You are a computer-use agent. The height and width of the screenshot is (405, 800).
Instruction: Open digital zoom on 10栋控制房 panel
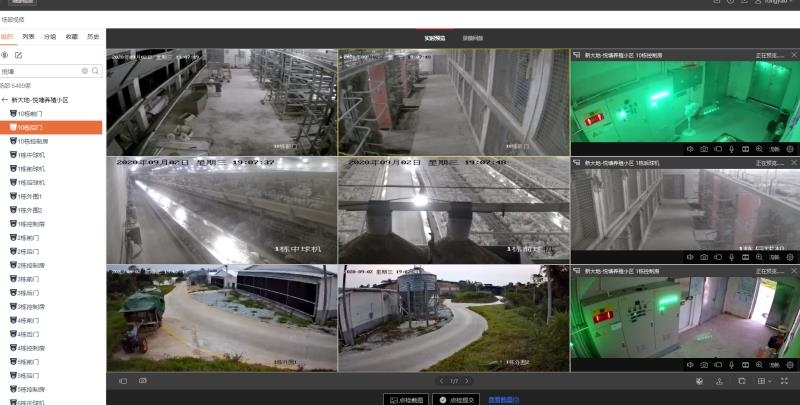coord(759,149)
